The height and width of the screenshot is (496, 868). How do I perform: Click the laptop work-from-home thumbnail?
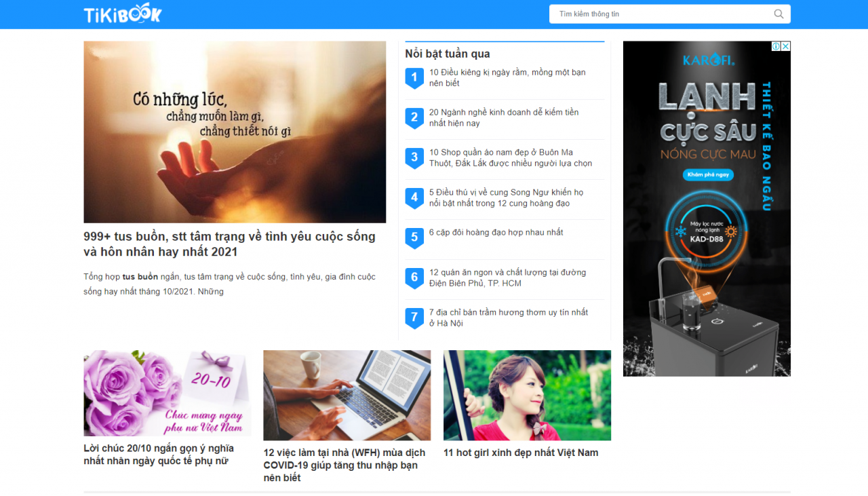[347, 395]
